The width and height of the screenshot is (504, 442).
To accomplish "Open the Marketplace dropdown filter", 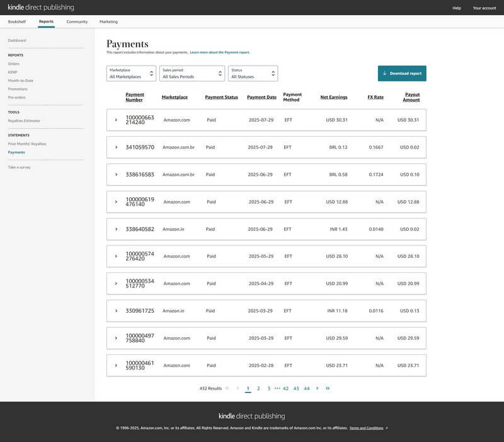I will [131, 74].
